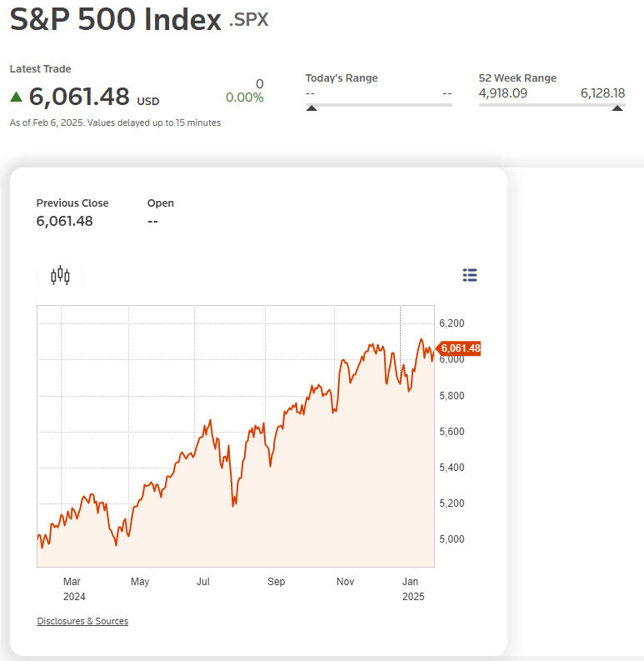The image size is (644, 661).
Task: Click the 5,000 price axis label
Action: 452,539
